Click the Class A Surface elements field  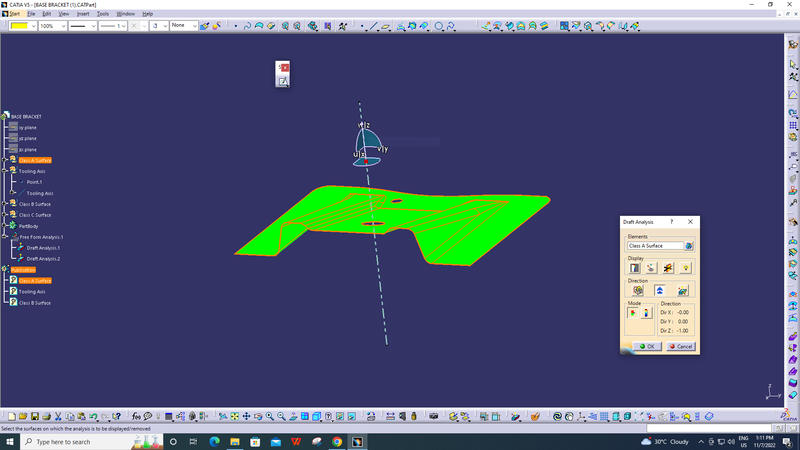pos(654,245)
